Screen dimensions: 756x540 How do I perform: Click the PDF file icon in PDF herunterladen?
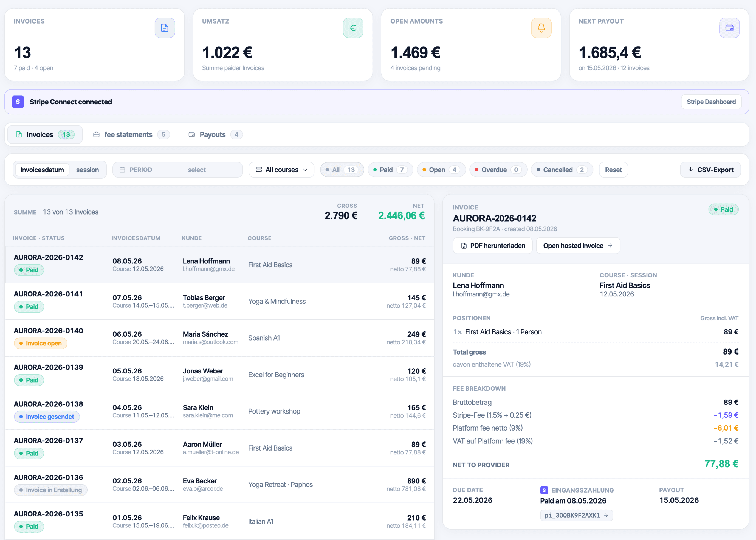tap(464, 246)
